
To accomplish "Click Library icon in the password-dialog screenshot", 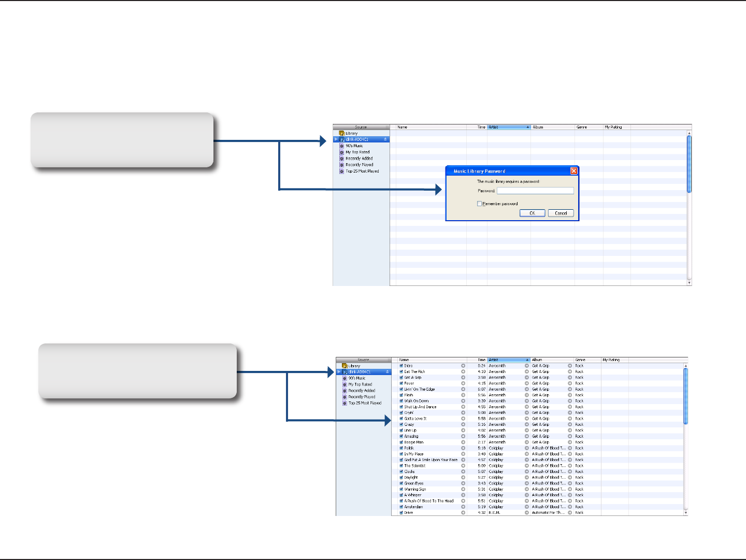I will (x=342, y=133).
